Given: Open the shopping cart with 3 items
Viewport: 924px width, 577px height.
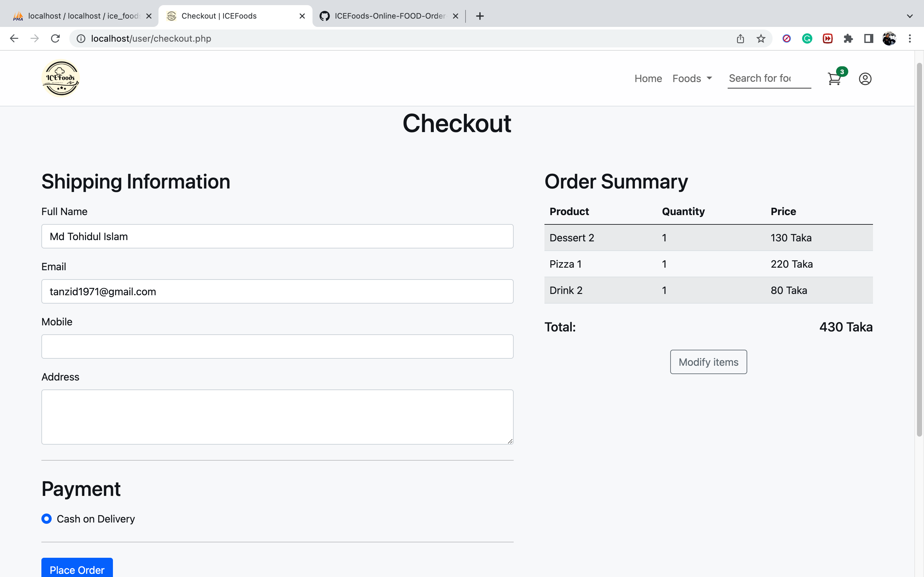Looking at the screenshot, I should tap(834, 79).
